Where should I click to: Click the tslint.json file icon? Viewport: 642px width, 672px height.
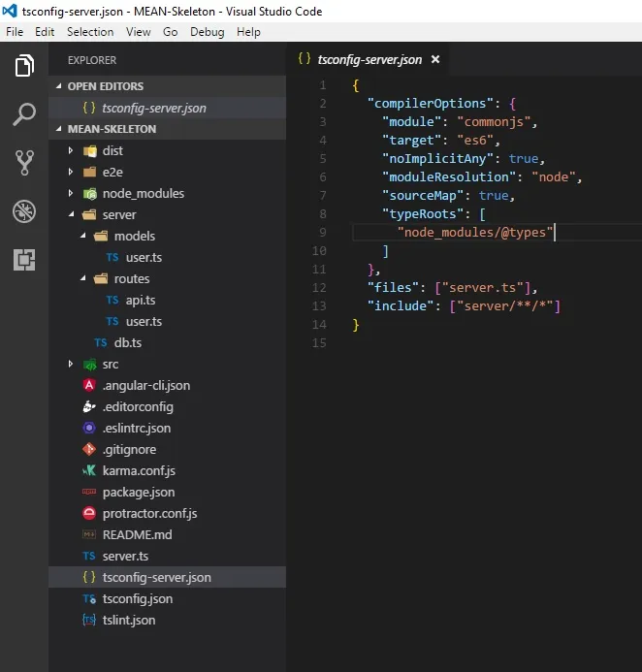[x=89, y=620]
